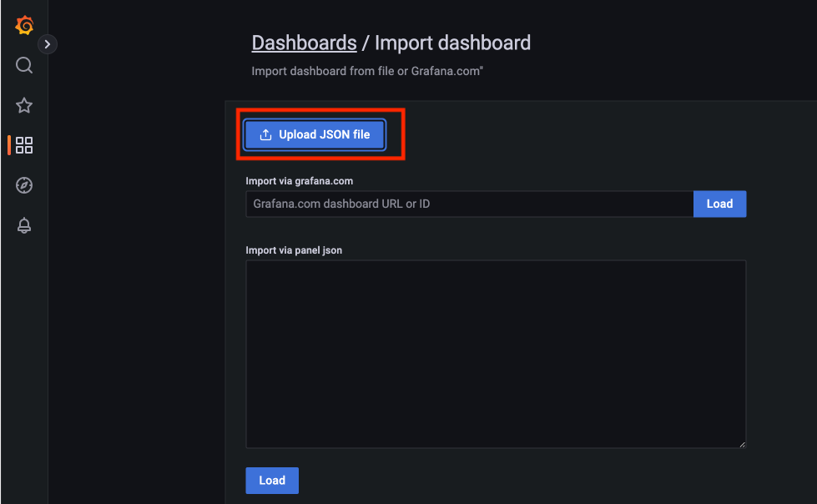This screenshot has width=817, height=504.
Task: Click the Upload JSON file button
Action: click(315, 134)
